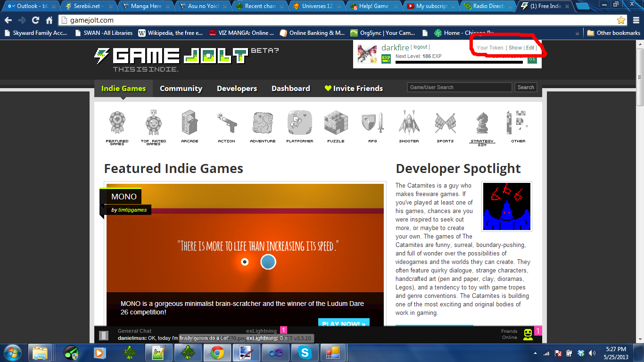This screenshot has height=362, width=644.
Task: Click the darkfire dragon avatar
Action: (367, 54)
